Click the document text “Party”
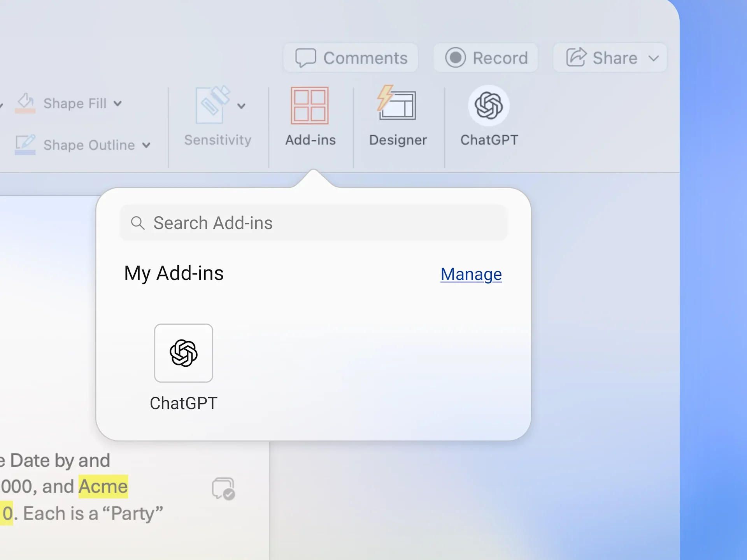This screenshot has height=560, width=747. pos(132,514)
